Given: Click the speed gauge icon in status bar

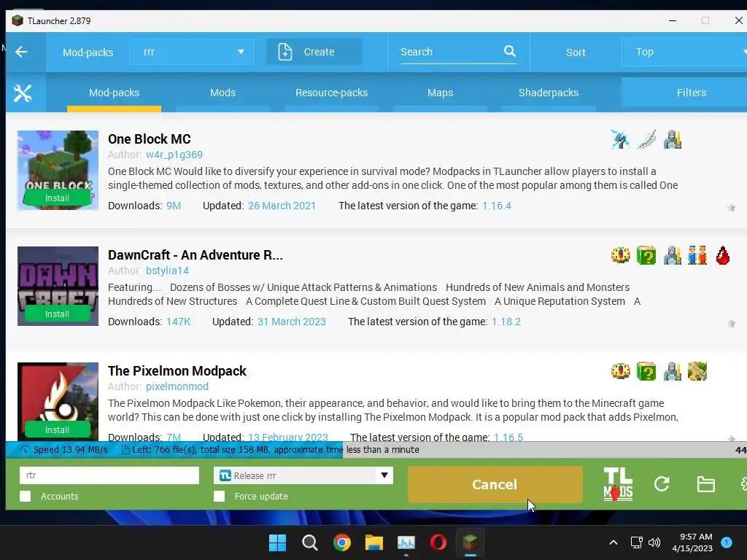Looking at the screenshot, I should click(26, 449).
